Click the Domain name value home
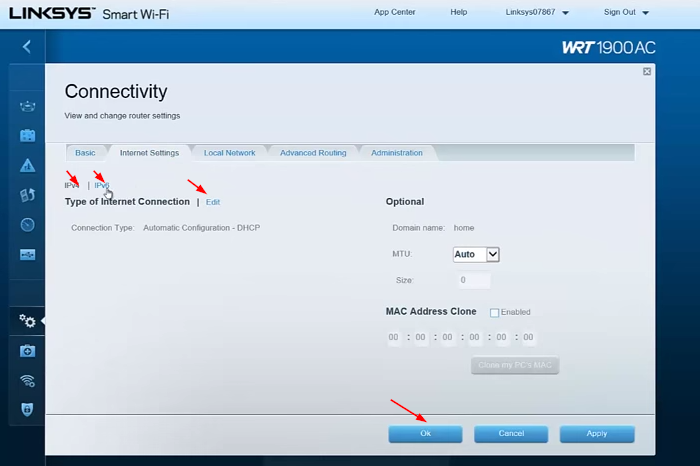Image resolution: width=700 pixels, height=466 pixels. 464,228
